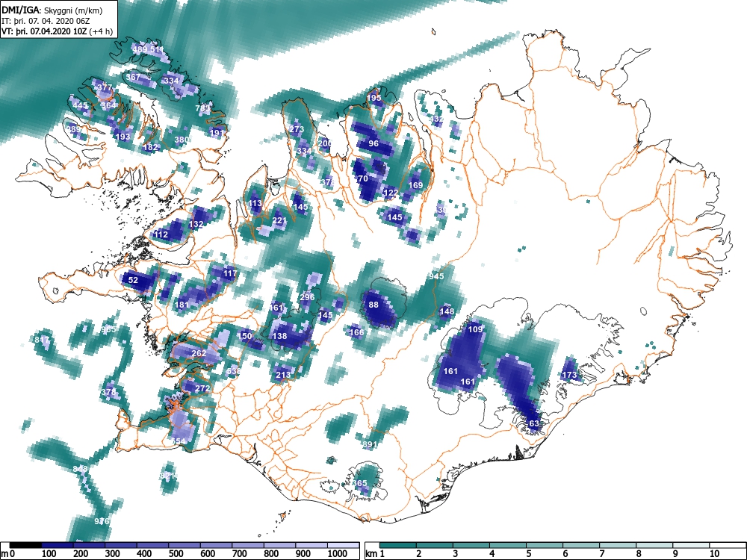
Task: Select the pale lavender 900–1000 m legend swatch
Action: [x=311, y=545]
